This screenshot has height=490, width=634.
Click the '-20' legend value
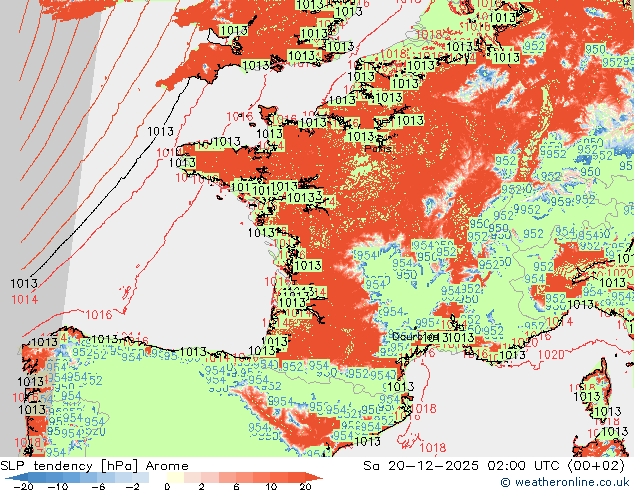pos(23,486)
